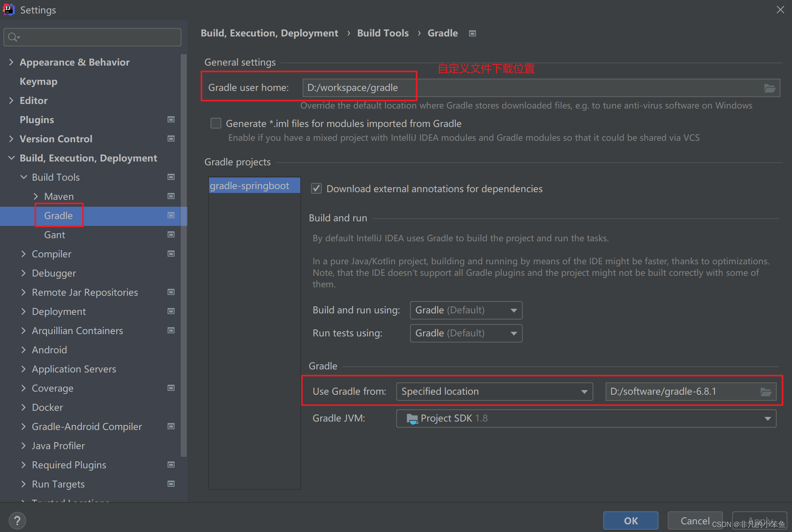This screenshot has width=792, height=532.
Task: Click folder browse icon for Gradle user home
Action: click(769, 88)
